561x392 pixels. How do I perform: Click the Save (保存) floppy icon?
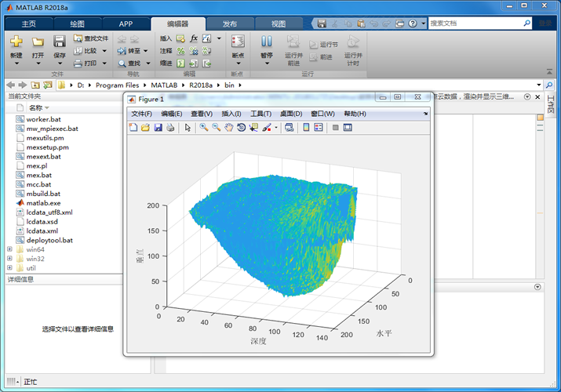coord(60,42)
